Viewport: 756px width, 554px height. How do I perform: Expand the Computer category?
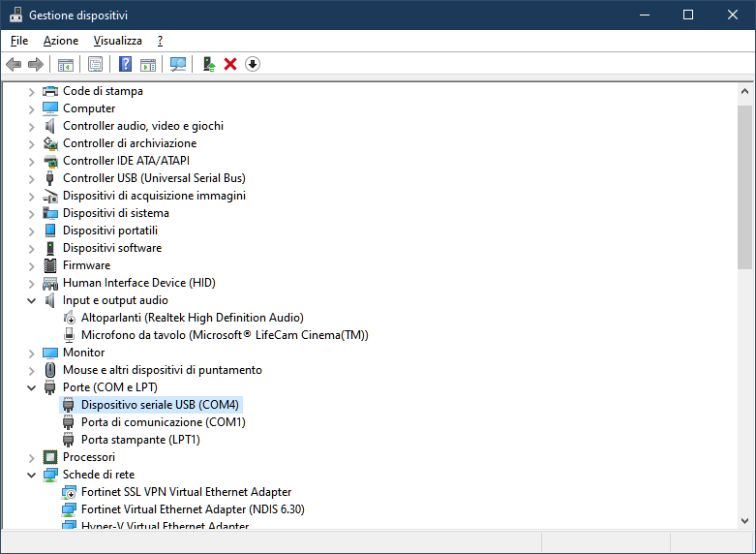[31, 109]
